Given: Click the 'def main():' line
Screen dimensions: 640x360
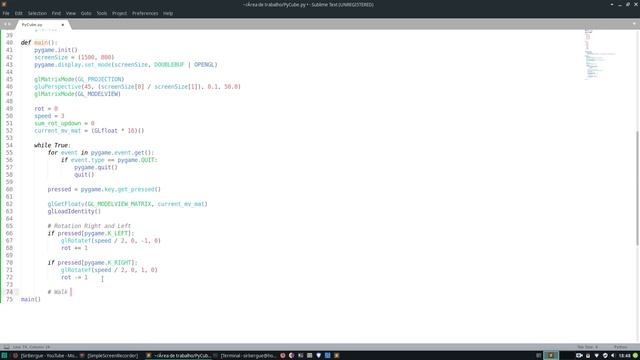Looking at the screenshot, I should coord(39,42).
